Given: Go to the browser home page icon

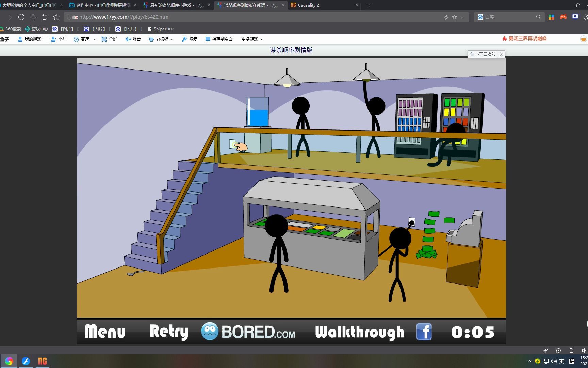Looking at the screenshot, I should [x=33, y=17].
